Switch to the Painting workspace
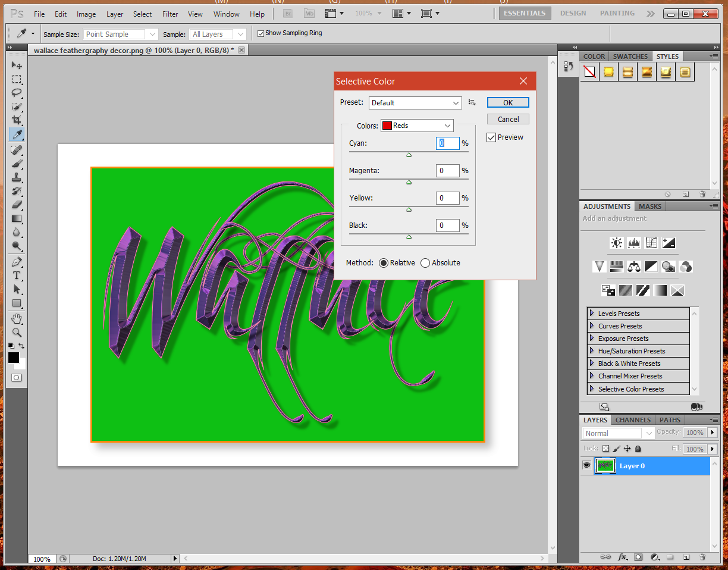This screenshot has height=570, width=728. click(x=617, y=13)
